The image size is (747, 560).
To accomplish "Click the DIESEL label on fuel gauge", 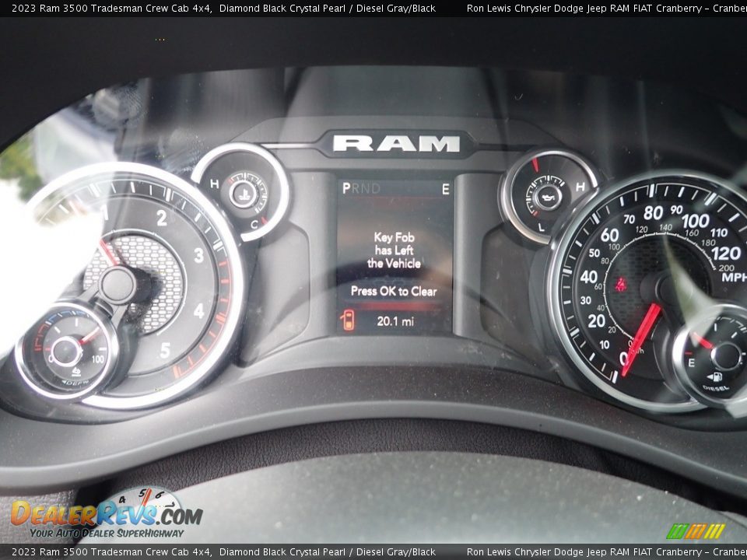I will pyautogui.click(x=717, y=387).
